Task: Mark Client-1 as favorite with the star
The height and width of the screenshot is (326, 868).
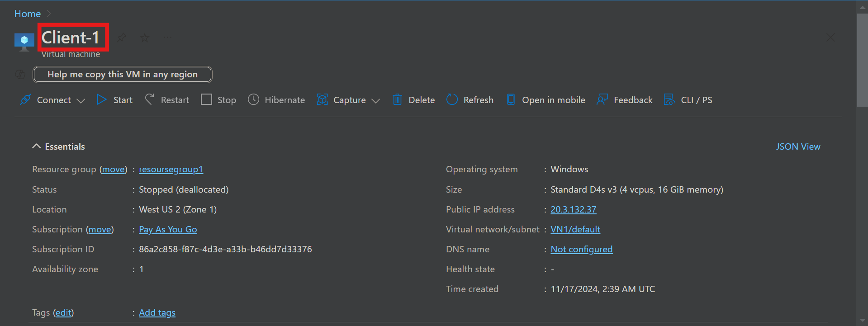Action: coord(145,38)
